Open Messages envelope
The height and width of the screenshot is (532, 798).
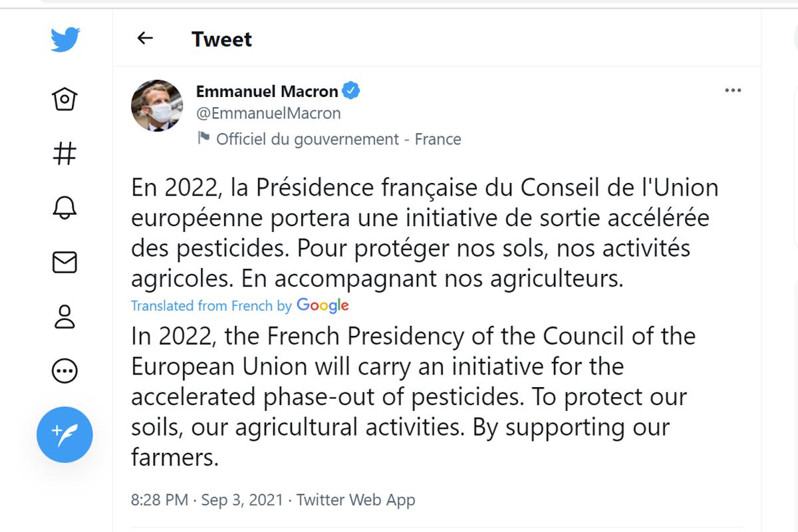[x=65, y=262]
